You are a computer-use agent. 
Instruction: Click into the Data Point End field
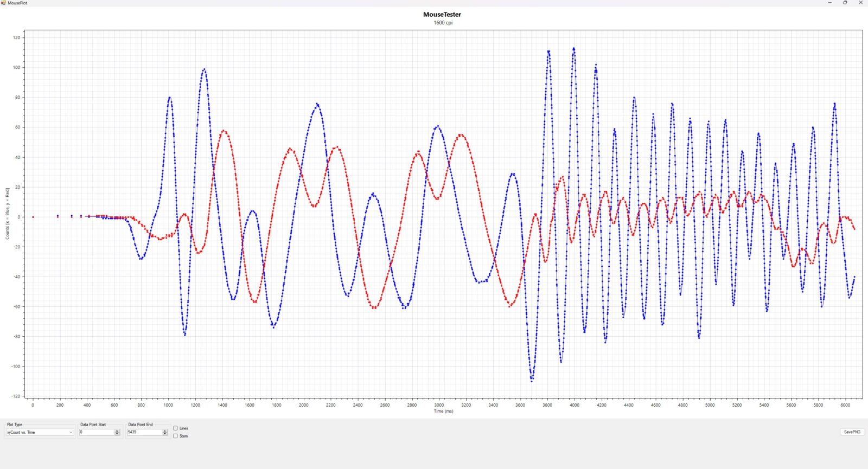144,432
